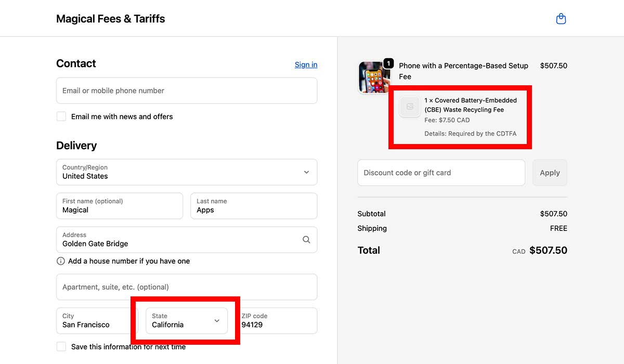624x364 pixels.
Task: Click the ZIP code field showing 94129
Action: [278, 321]
